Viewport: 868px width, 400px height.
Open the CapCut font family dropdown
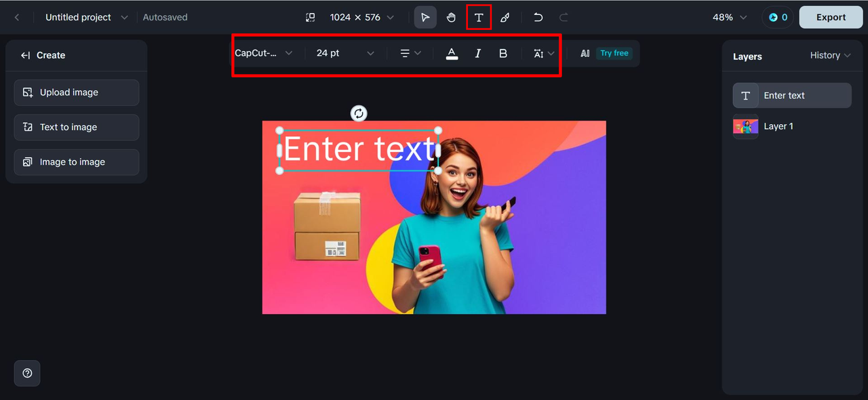point(264,53)
